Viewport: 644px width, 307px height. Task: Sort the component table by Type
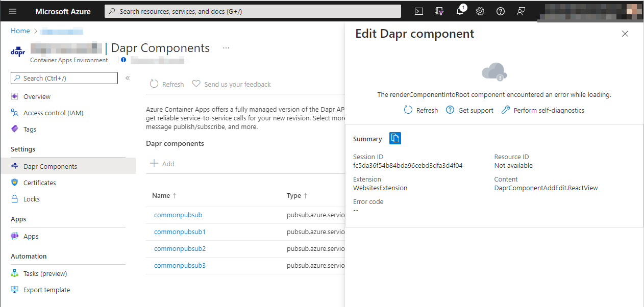coord(295,195)
